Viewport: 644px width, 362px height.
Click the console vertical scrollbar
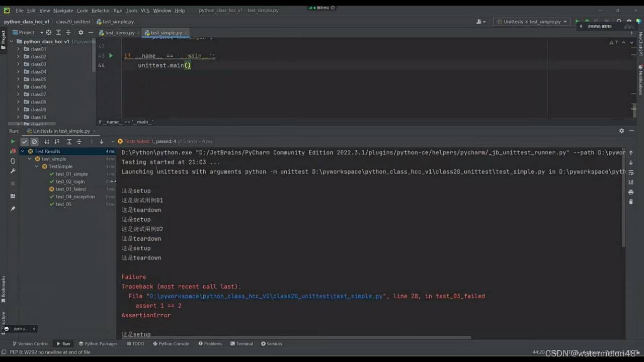coord(624,197)
